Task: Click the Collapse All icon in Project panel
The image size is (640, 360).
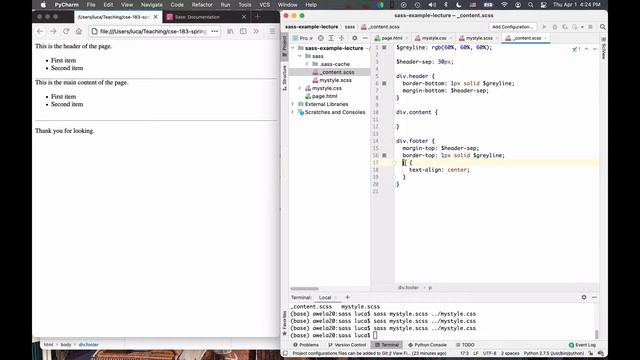Action: pos(342,38)
